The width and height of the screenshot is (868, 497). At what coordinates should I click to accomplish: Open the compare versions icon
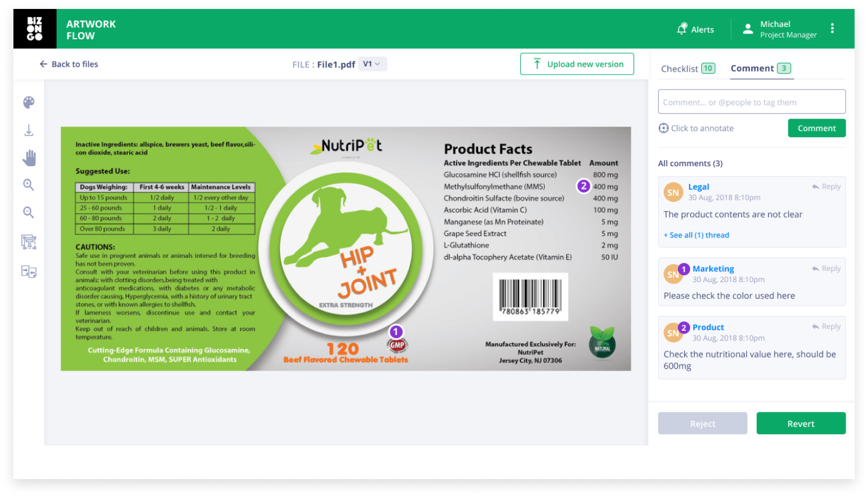pyautogui.click(x=29, y=271)
